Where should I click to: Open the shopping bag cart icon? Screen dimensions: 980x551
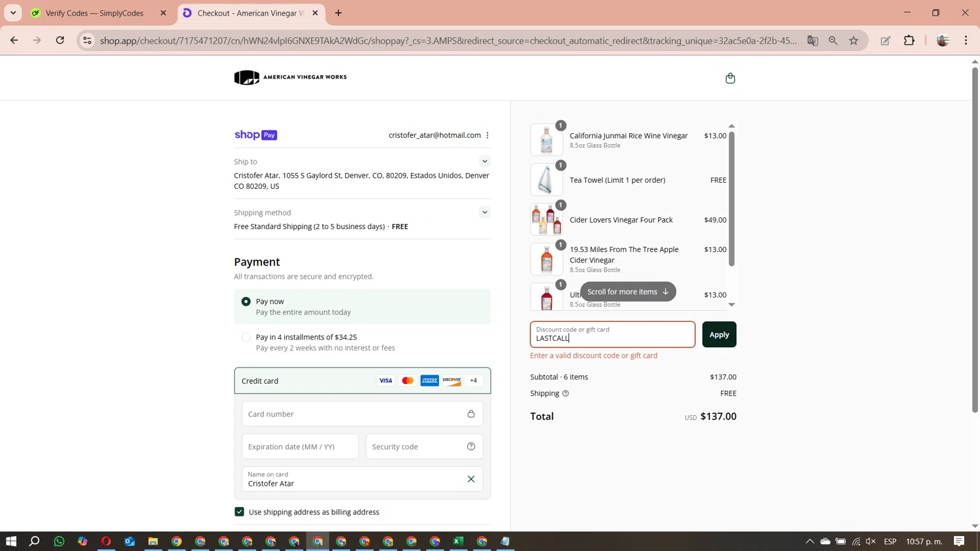[x=730, y=78]
